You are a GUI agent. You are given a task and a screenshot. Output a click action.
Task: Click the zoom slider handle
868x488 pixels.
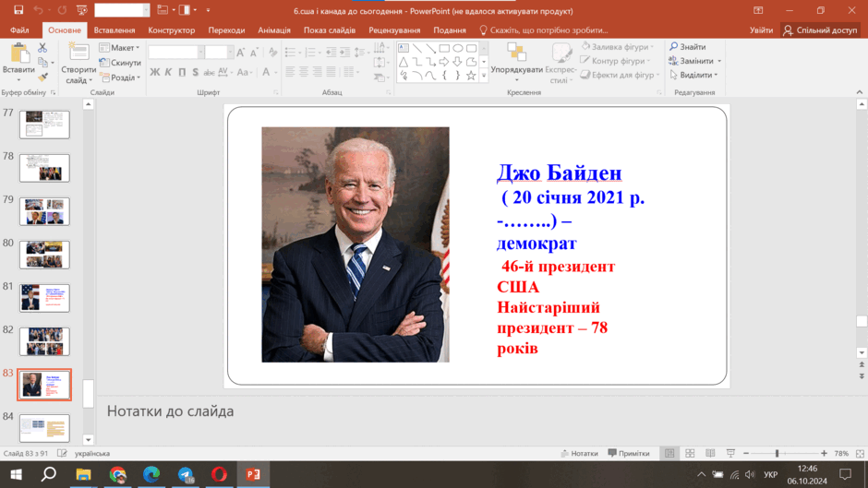tap(778, 453)
